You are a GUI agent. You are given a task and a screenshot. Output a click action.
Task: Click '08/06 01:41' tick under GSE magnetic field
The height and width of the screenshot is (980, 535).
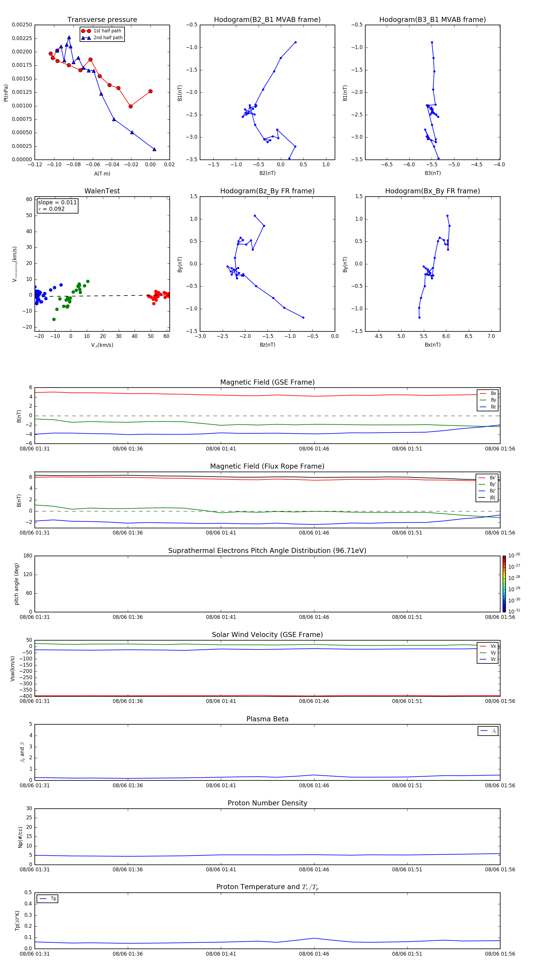tap(221, 449)
